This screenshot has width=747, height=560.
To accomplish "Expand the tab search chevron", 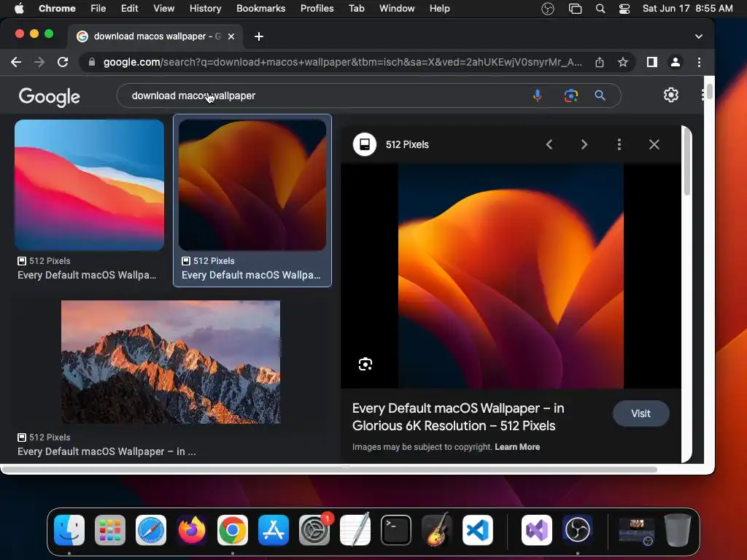I will click(698, 36).
